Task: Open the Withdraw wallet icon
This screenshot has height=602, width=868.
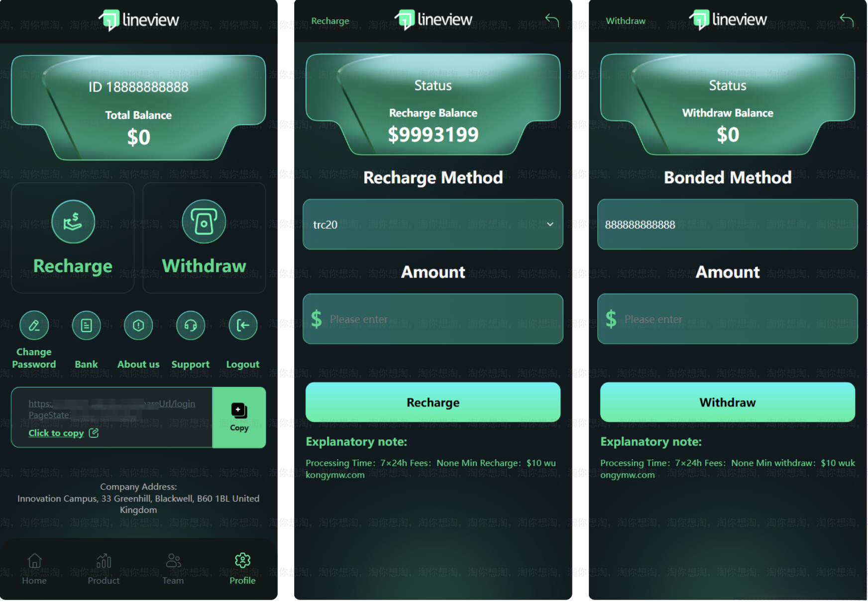Action: click(x=204, y=222)
